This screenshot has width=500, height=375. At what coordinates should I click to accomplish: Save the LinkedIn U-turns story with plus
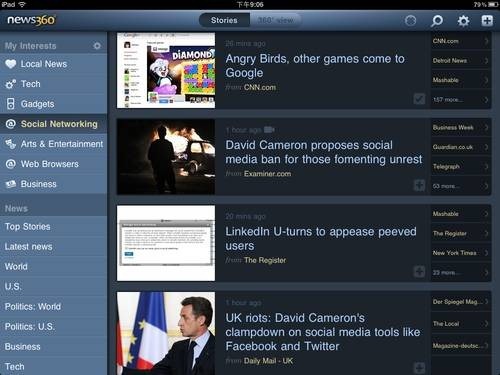tap(419, 272)
